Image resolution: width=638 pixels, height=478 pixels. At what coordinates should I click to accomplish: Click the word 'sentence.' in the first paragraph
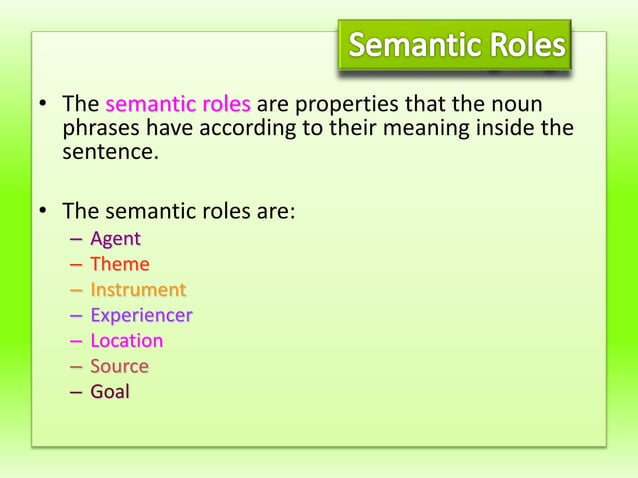click(x=110, y=152)
